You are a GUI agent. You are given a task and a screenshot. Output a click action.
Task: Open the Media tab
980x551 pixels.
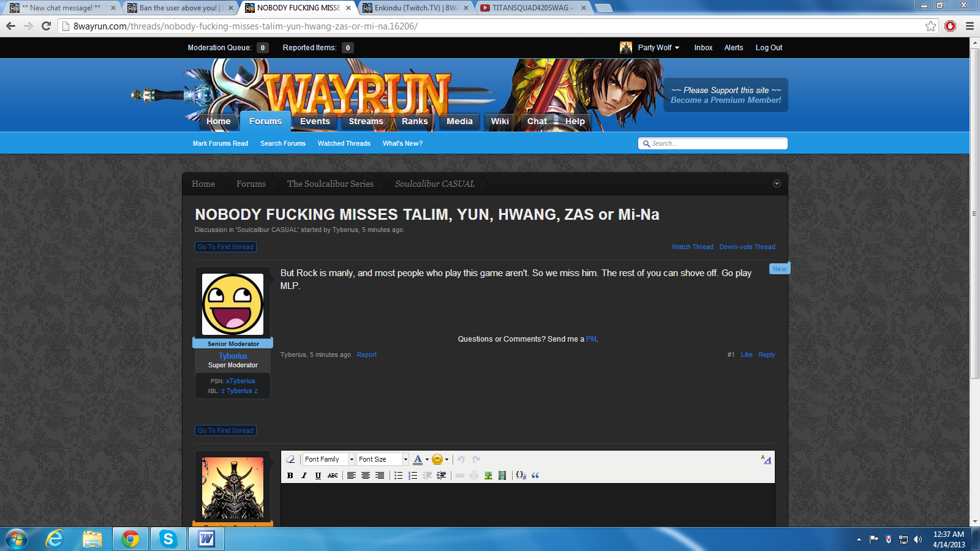click(x=459, y=121)
